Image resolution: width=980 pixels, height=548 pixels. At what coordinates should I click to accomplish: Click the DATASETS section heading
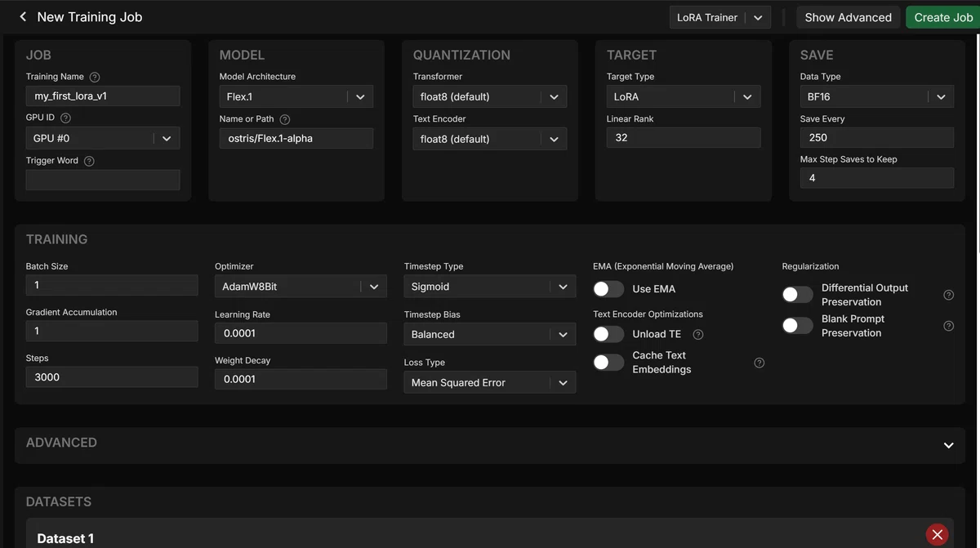[x=59, y=501]
